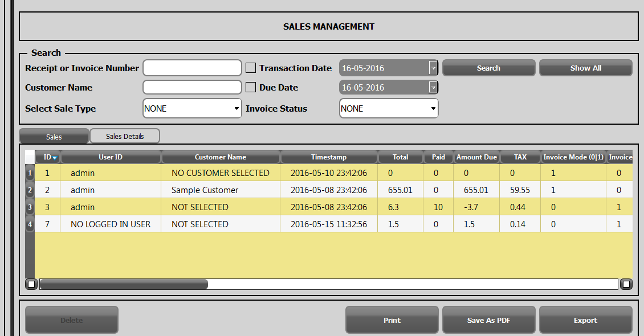This screenshot has width=644, height=336.
Task: Enable the Transaction Date checkbox
Action: [251, 68]
